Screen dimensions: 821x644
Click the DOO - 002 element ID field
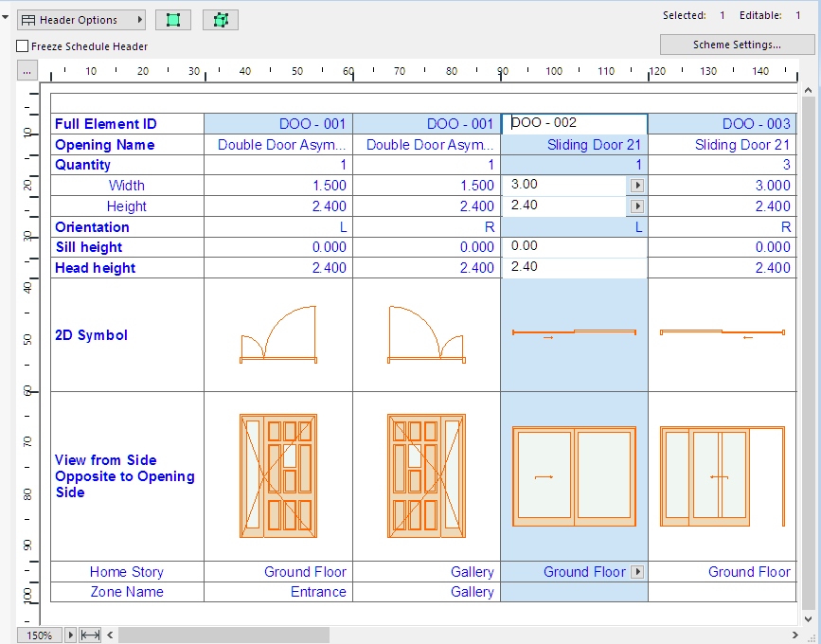(574, 123)
